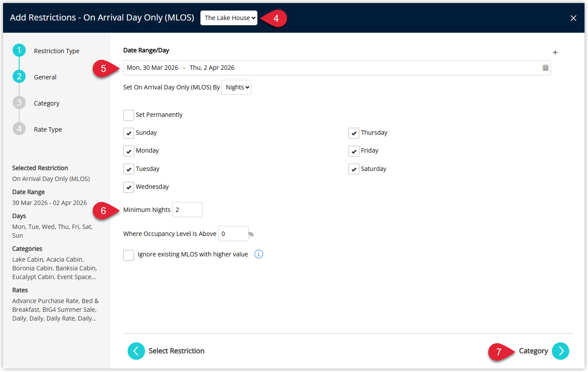Enable Ignore existing MLOS with higher value
The image size is (588, 372).
pos(128,255)
